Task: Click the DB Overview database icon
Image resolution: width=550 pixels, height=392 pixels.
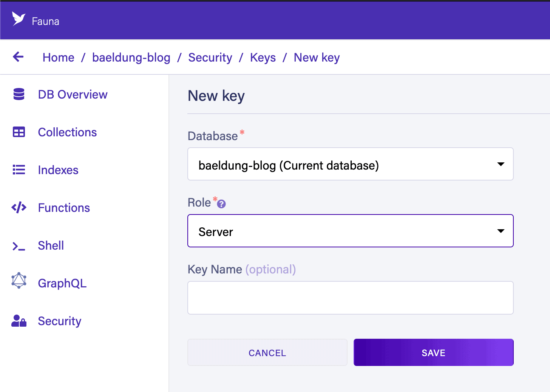Action: click(19, 94)
